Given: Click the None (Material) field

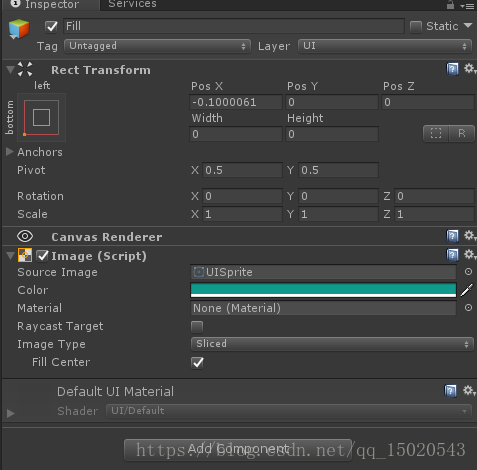Looking at the screenshot, I should tap(323, 308).
